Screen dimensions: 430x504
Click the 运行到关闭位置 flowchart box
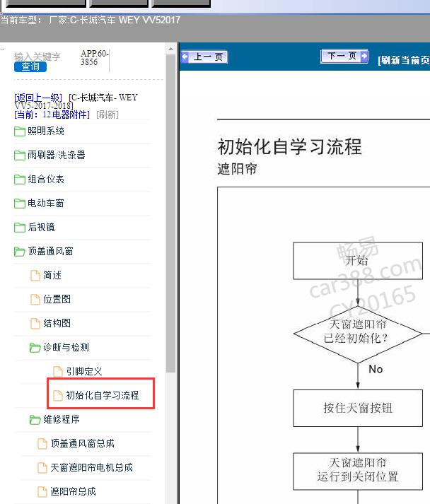tap(358, 471)
